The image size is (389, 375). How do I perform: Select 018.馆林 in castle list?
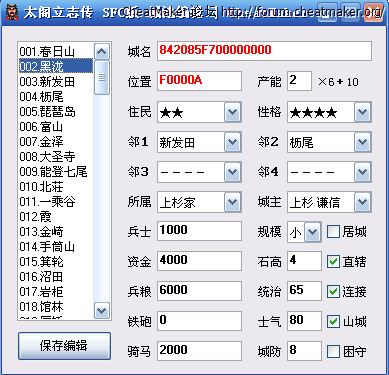[56, 306]
